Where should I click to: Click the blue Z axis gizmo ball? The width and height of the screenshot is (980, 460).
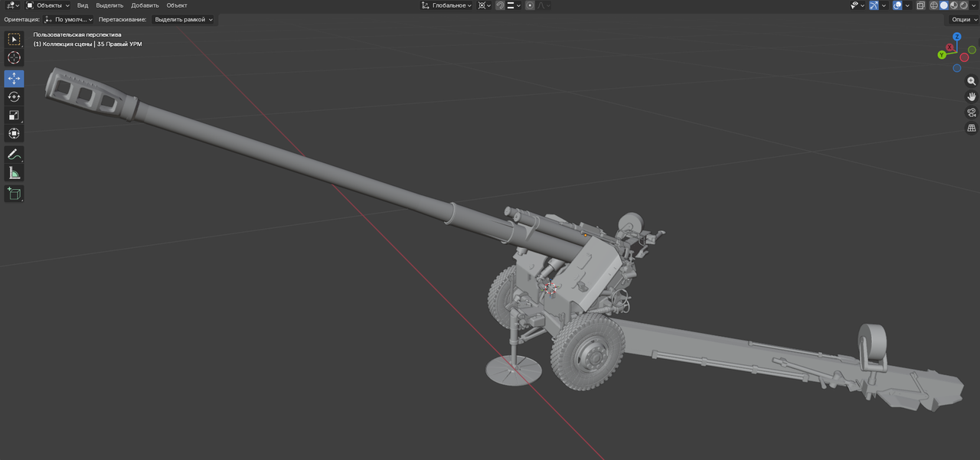tap(957, 37)
